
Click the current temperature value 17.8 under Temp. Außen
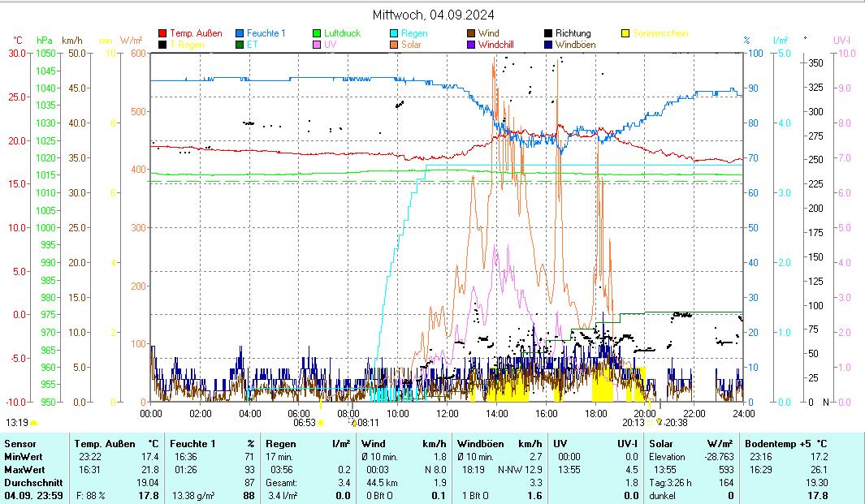[x=149, y=496]
